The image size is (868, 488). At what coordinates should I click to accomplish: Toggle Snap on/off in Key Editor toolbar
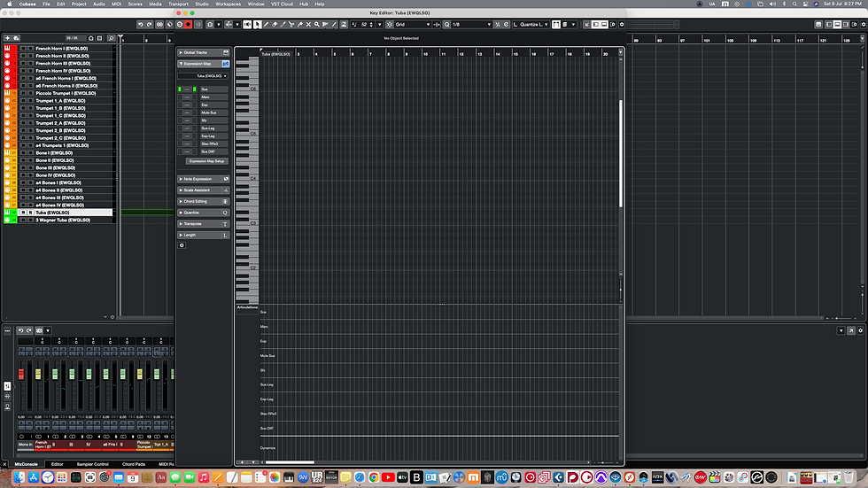390,24
